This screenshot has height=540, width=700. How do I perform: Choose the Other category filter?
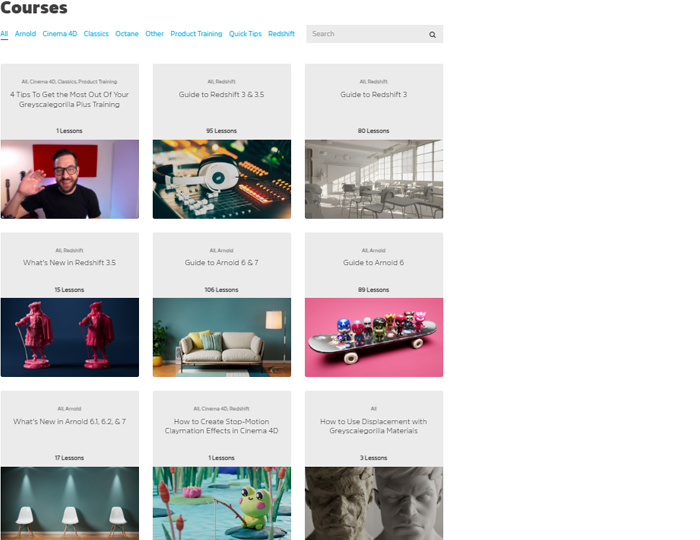coord(154,33)
